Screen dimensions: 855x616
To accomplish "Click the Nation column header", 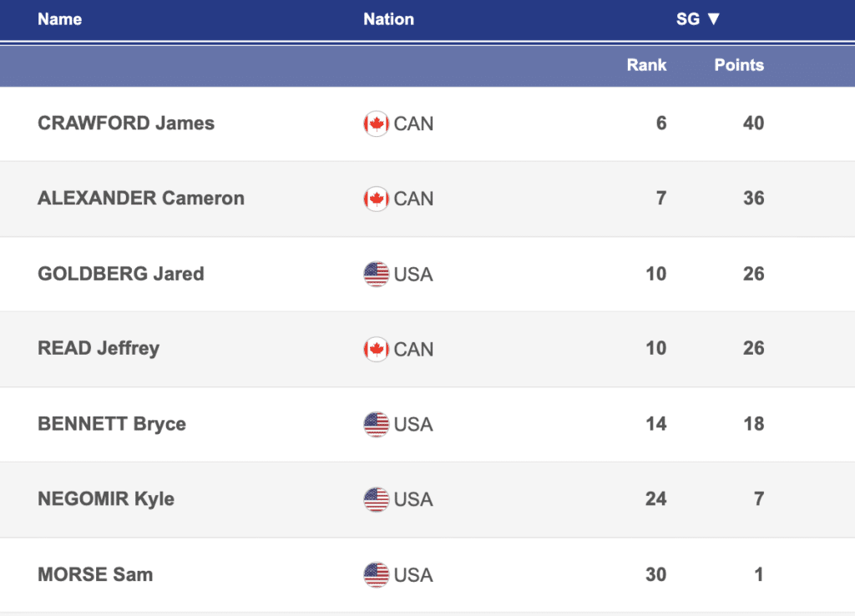I will [x=388, y=19].
